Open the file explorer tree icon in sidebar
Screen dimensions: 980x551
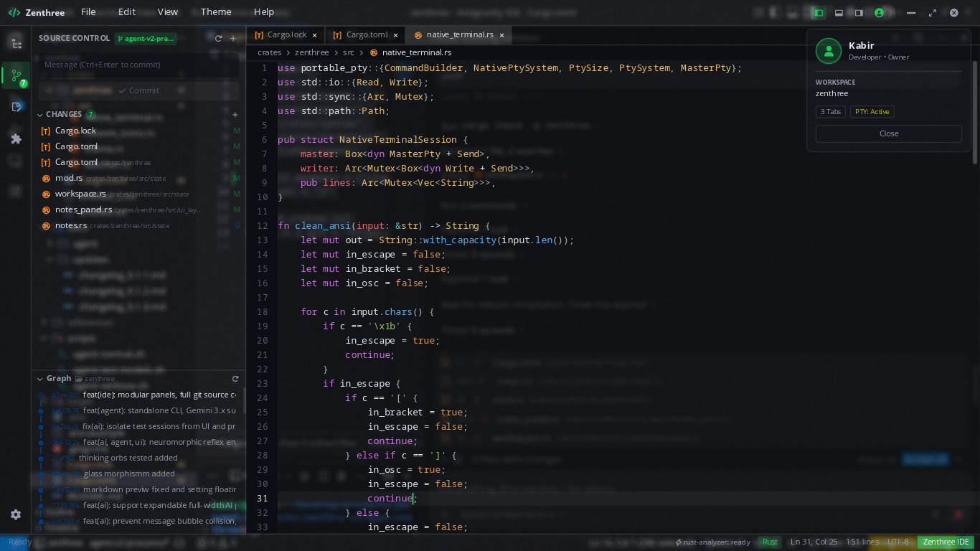[16, 43]
